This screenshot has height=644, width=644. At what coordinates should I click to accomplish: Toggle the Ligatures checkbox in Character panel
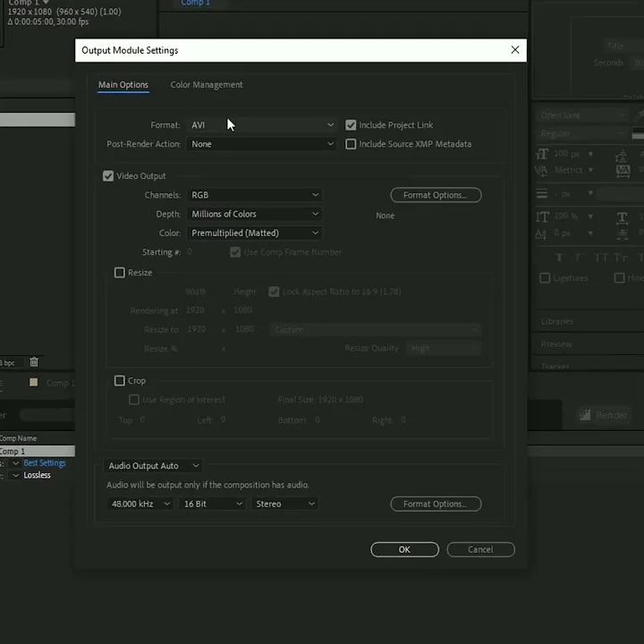(x=544, y=278)
